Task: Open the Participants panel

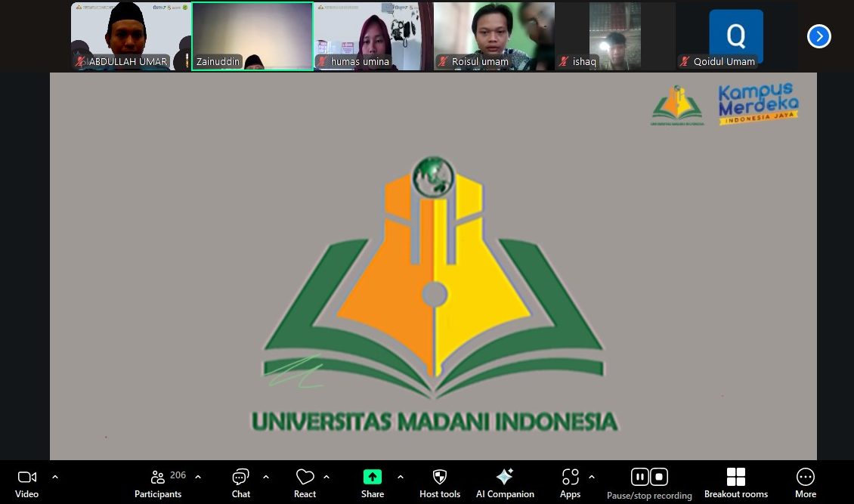Action: tap(158, 484)
